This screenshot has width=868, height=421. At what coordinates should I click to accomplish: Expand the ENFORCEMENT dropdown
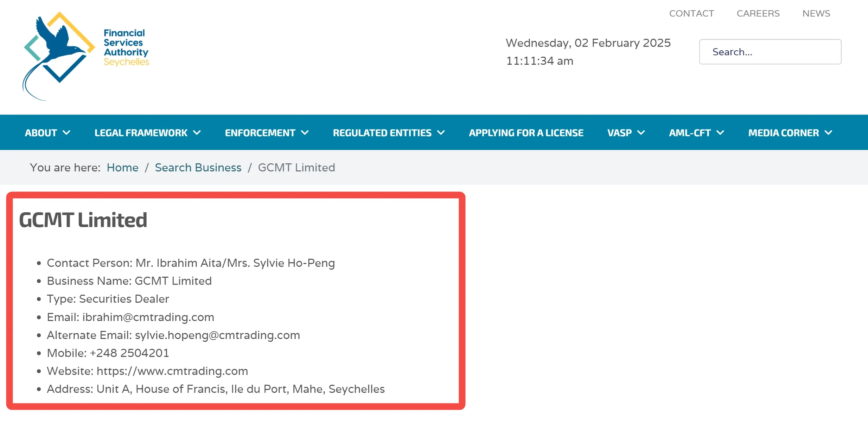pos(267,133)
